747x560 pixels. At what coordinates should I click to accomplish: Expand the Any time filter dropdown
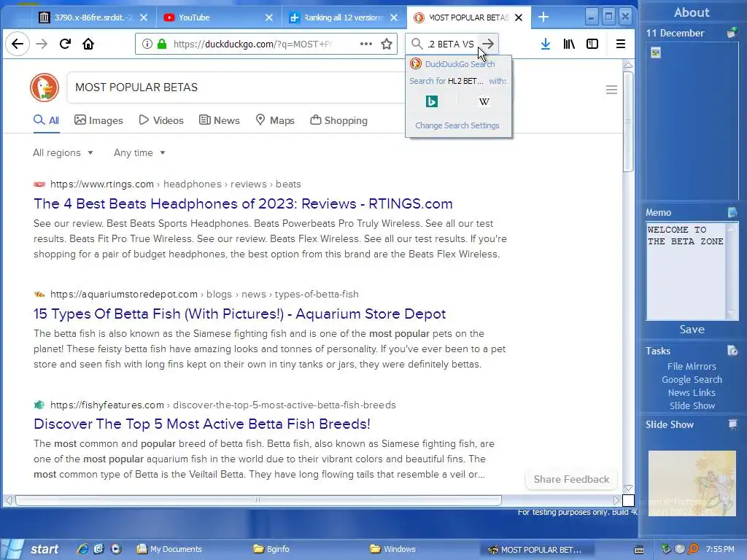pyautogui.click(x=139, y=153)
